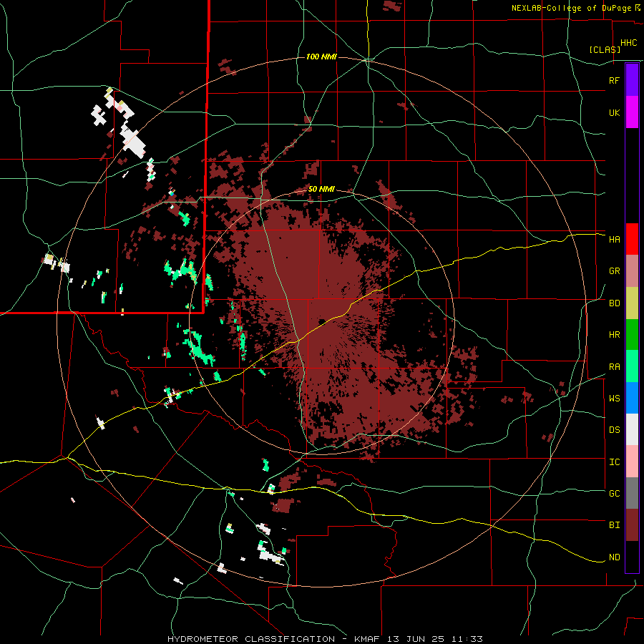Click the HYDROMETEOR CLASSIFICATION title text
Image resolution: width=644 pixels, height=644 pixels.
pyautogui.click(x=250, y=639)
